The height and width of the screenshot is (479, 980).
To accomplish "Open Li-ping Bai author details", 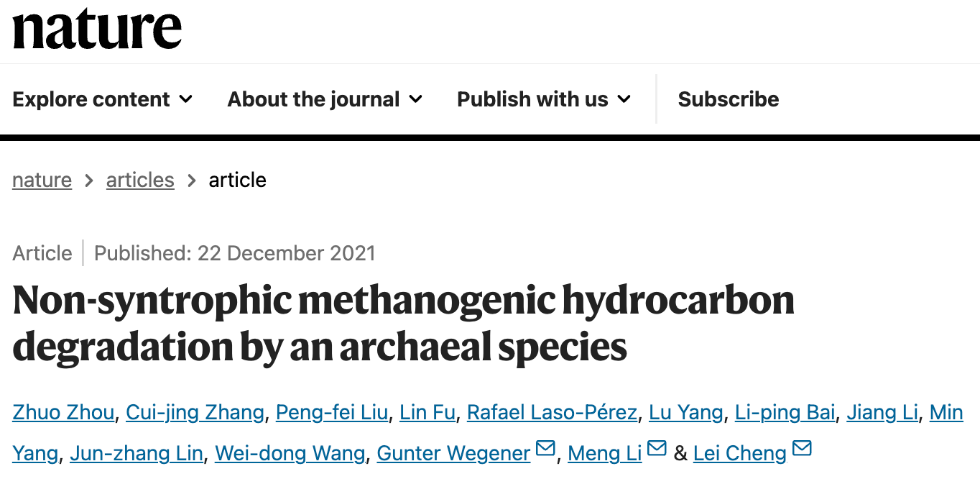I will click(785, 412).
